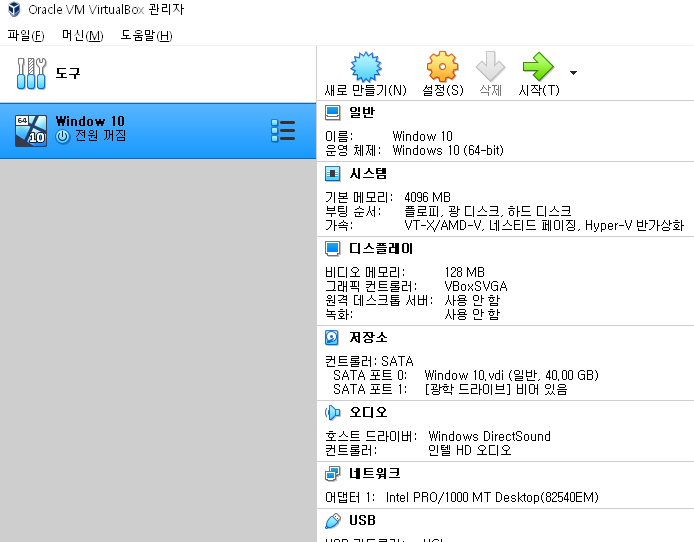Open Settings (설정) gear icon

coord(442,67)
